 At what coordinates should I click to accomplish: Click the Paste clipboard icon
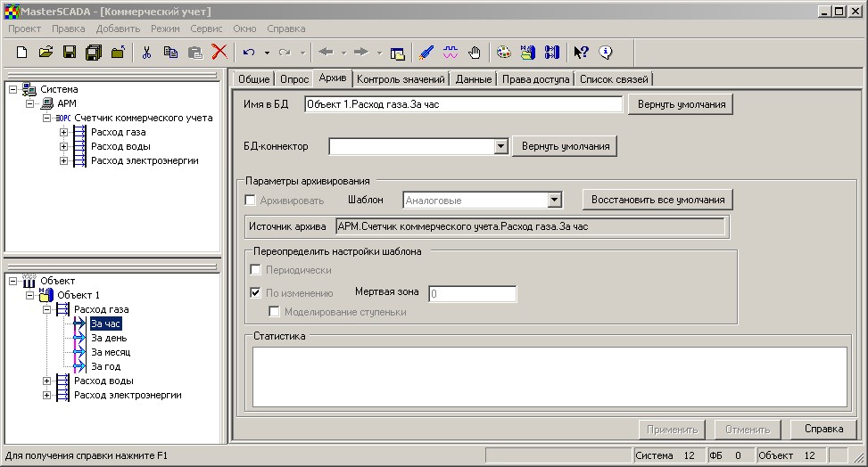[x=194, y=53]
